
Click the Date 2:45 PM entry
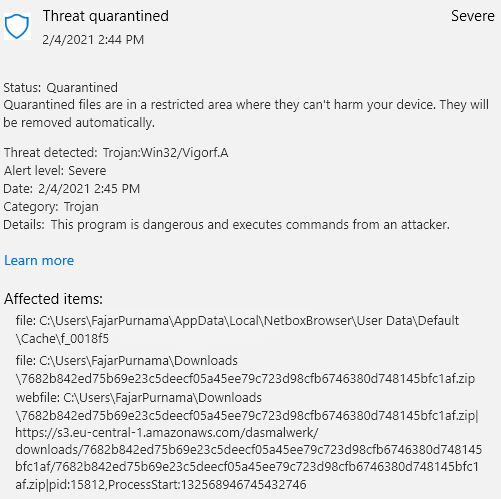point(72,189)
